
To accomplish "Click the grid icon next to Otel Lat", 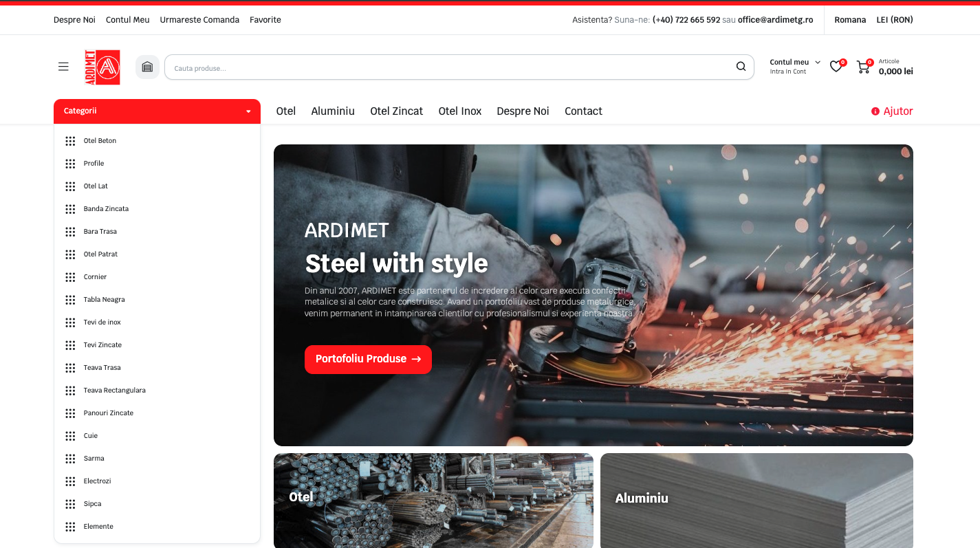I will (x=70, y=186).
